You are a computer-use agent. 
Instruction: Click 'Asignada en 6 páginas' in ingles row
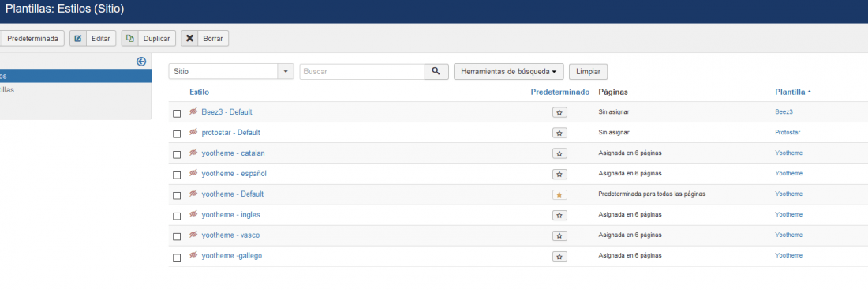[630, 215]
